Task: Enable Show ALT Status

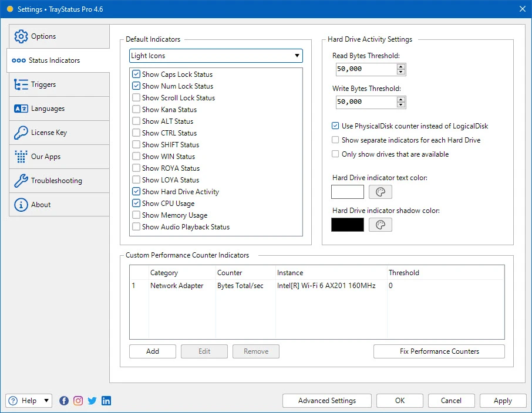Action: [x=136, y=121]
